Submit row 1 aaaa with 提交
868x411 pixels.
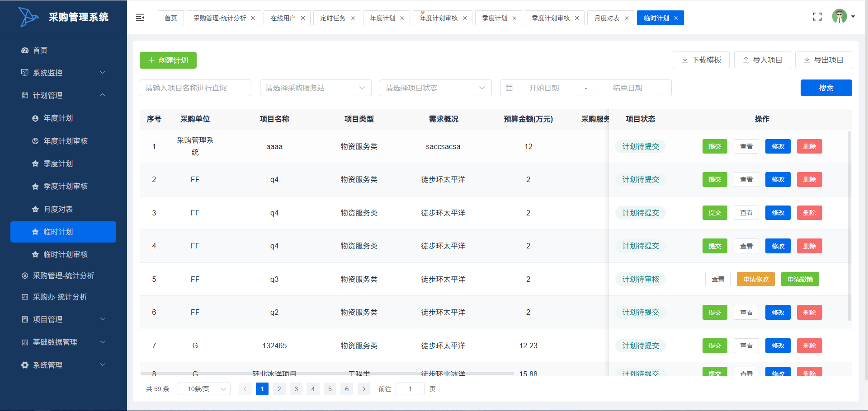point(715,146)
